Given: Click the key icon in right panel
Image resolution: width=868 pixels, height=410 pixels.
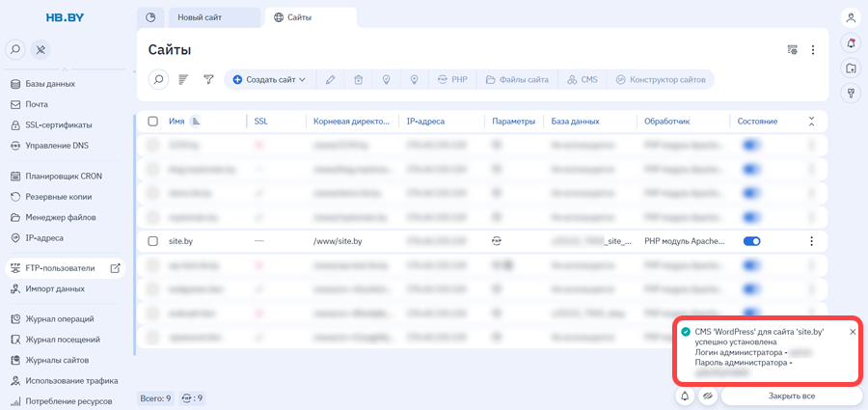Looking at the screenshot, I should click(x=851, y=95).
